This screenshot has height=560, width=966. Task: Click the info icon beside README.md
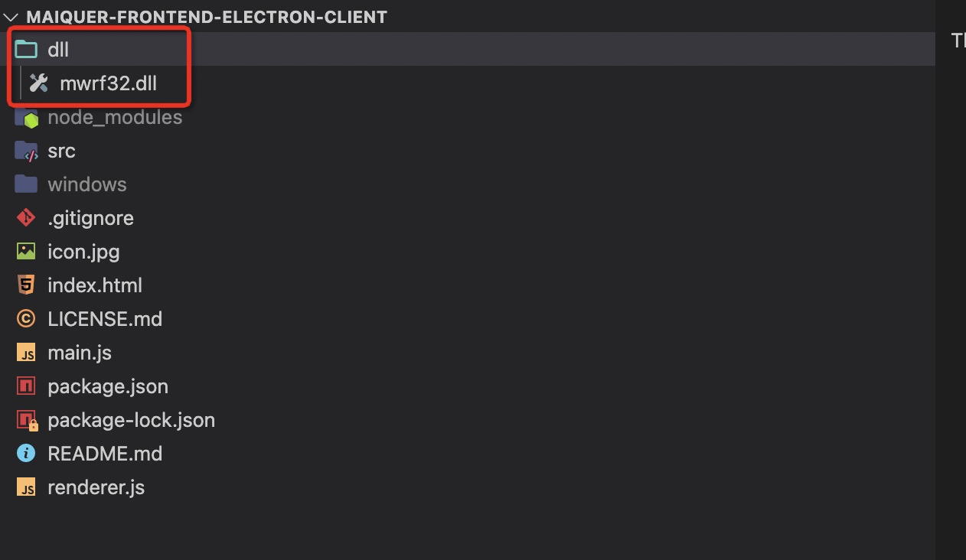tap(25, 453)
